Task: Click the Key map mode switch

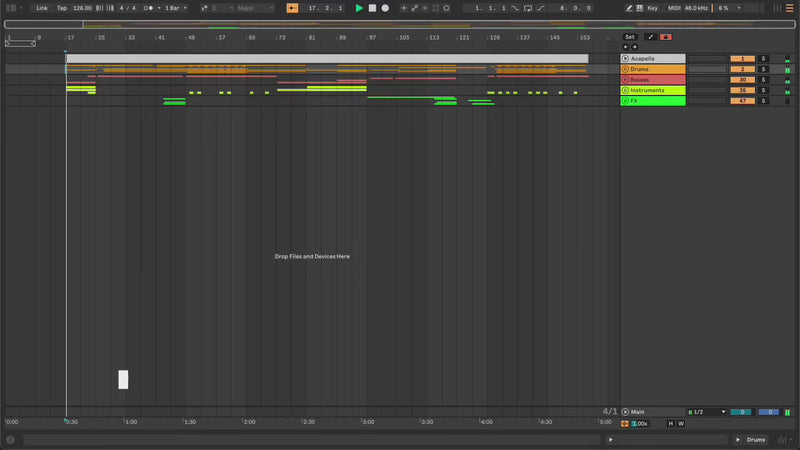Action: coord(652,8)
